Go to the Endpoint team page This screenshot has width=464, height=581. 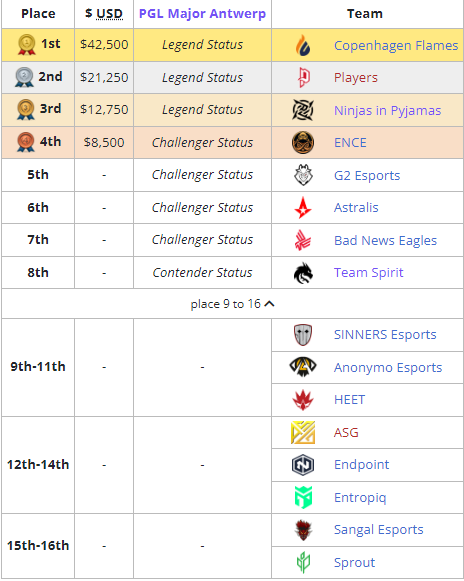[362, 465]
